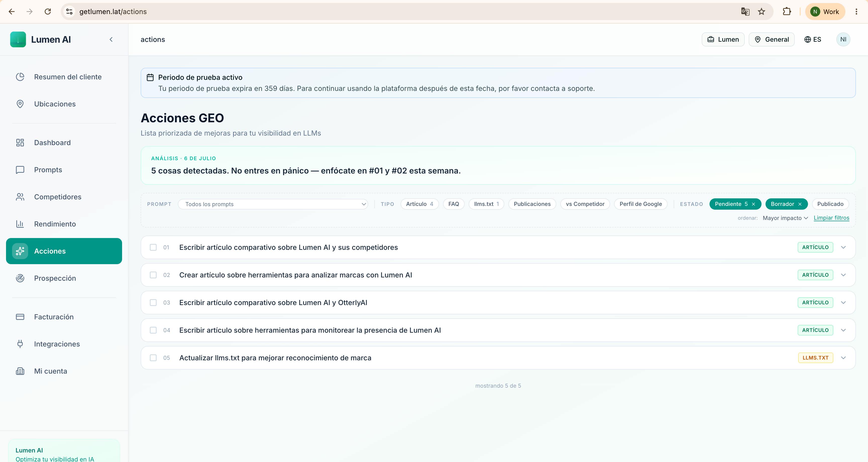
Task: Click the LLMS.TXT tag on action 05
Action: 816,358
